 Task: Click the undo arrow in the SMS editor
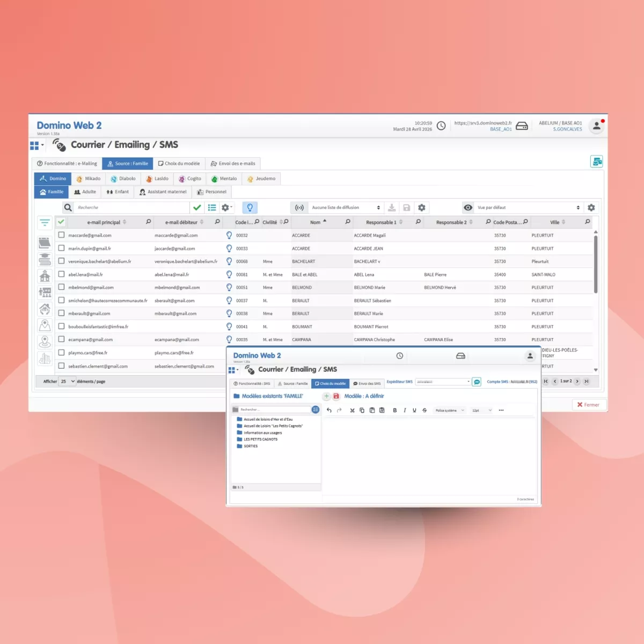click(x=329, y=411)
